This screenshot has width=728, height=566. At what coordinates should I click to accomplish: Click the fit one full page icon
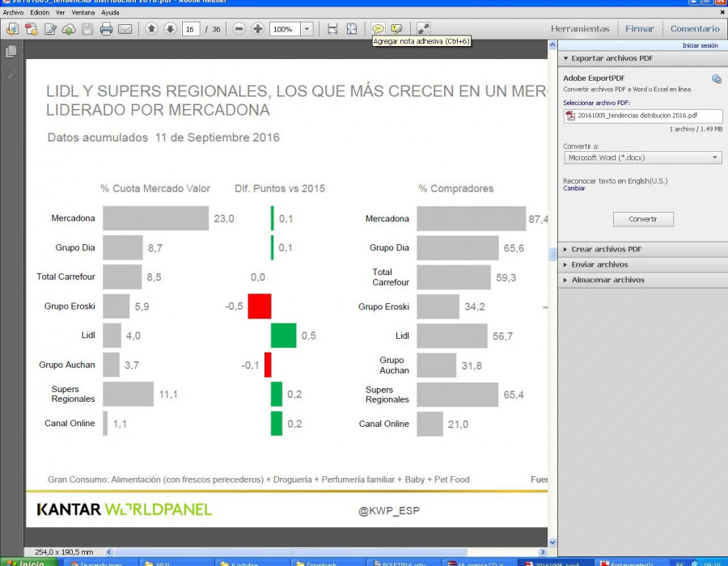(x=352, y=29)
